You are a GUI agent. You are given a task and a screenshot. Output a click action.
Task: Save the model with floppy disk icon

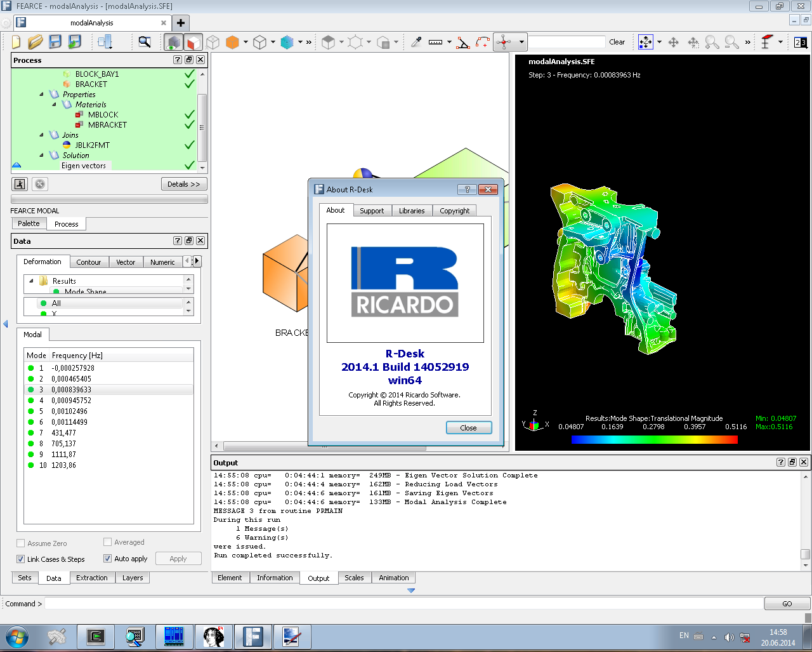pos(55,42)
